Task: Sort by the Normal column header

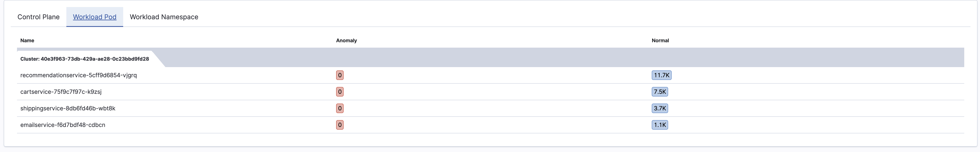Action: click(660, 40)
